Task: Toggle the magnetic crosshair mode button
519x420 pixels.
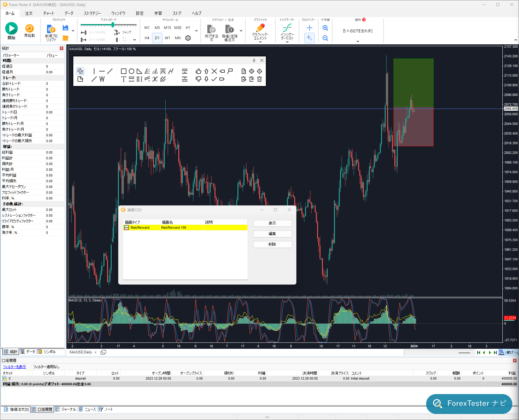Action: point(310,38)
